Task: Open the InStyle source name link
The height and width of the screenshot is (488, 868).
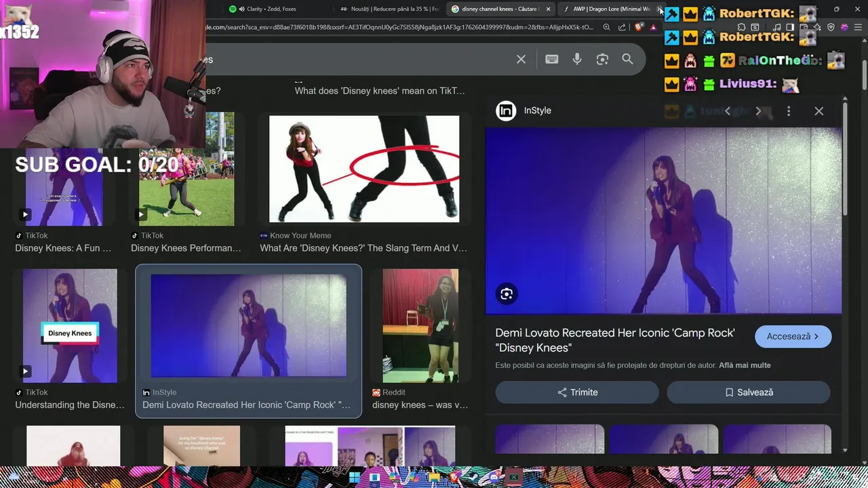Action: 537,110
